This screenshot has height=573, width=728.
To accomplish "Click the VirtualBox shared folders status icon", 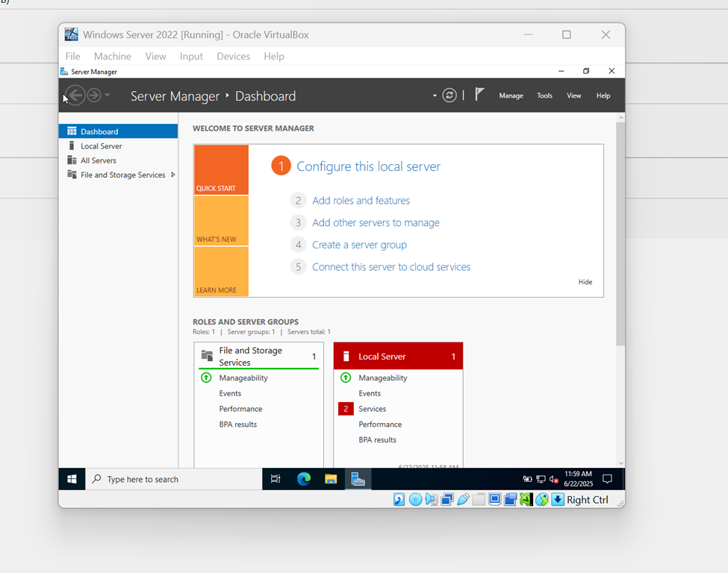I will click(x=479, y=500).
